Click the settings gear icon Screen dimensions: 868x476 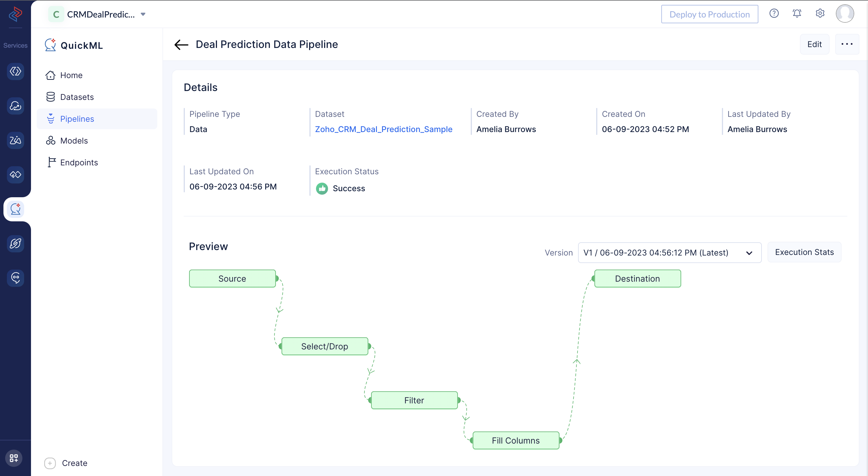click(819, 15)
